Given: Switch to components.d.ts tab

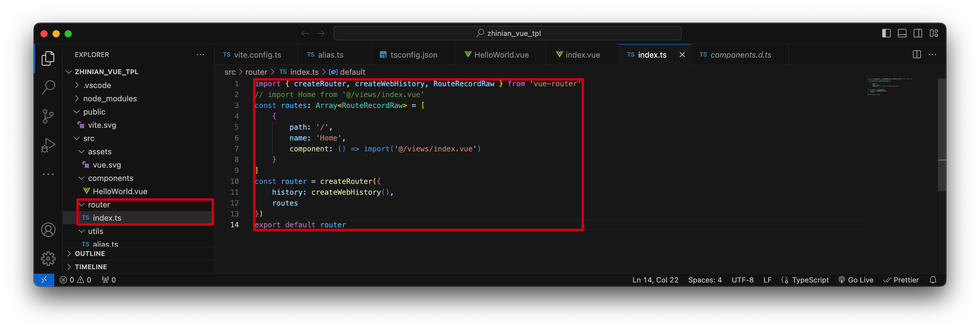Looking at the screenshot, I should (x=740, y=55).
